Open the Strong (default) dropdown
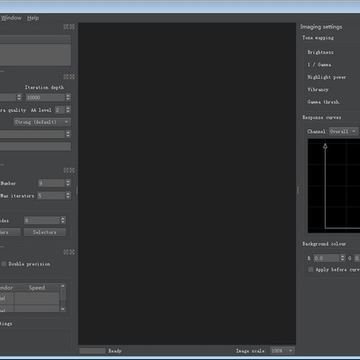 pyautogui.click(x=42, y=122)
